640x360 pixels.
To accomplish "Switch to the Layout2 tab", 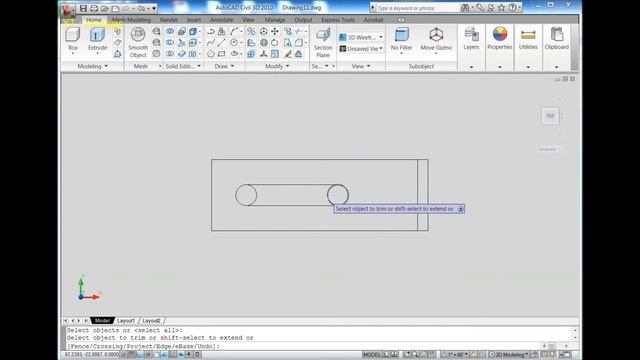I will (151, 321).
